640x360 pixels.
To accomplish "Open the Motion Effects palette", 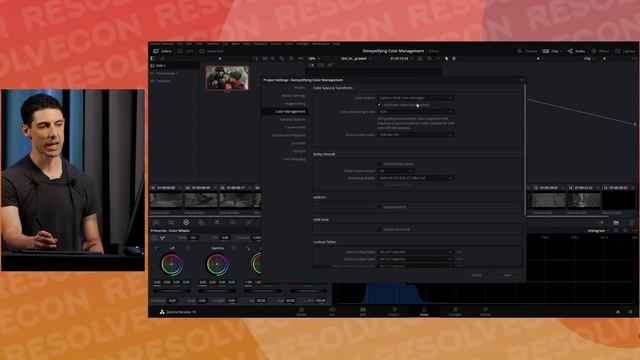I will [x=233, y=222].
